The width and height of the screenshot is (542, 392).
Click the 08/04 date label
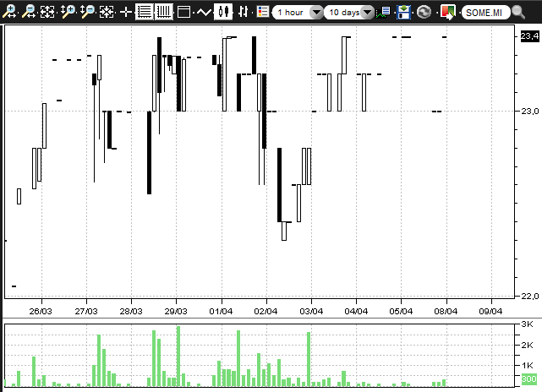click(x=446, y=311)
